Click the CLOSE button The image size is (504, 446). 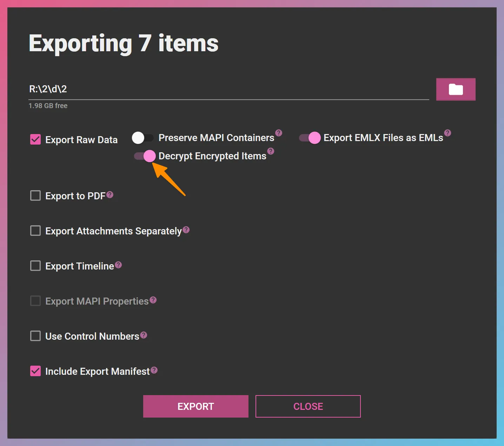[308, 406]
